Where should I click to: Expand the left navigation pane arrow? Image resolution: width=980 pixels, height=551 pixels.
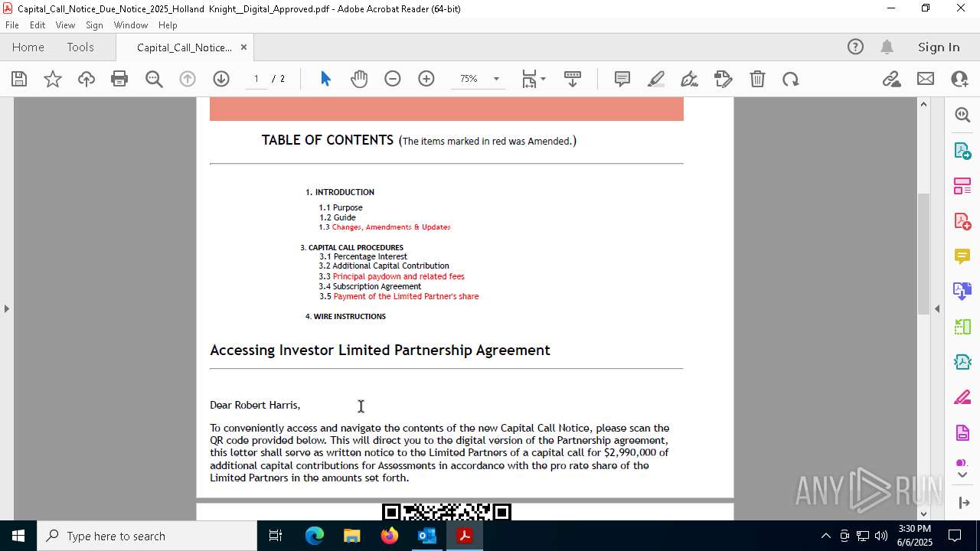[x=6, y=308]
